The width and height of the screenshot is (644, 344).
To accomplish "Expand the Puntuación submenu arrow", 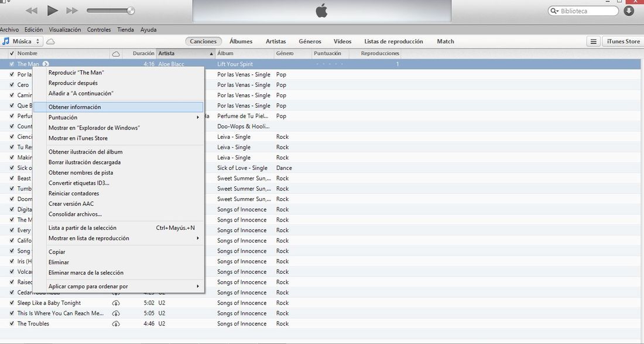I will (197, 118).
